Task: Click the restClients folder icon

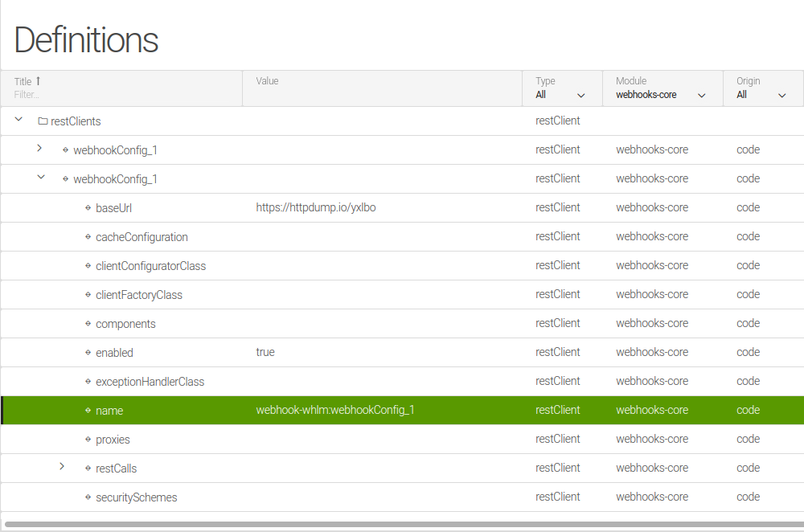Action: click(43, 121)
